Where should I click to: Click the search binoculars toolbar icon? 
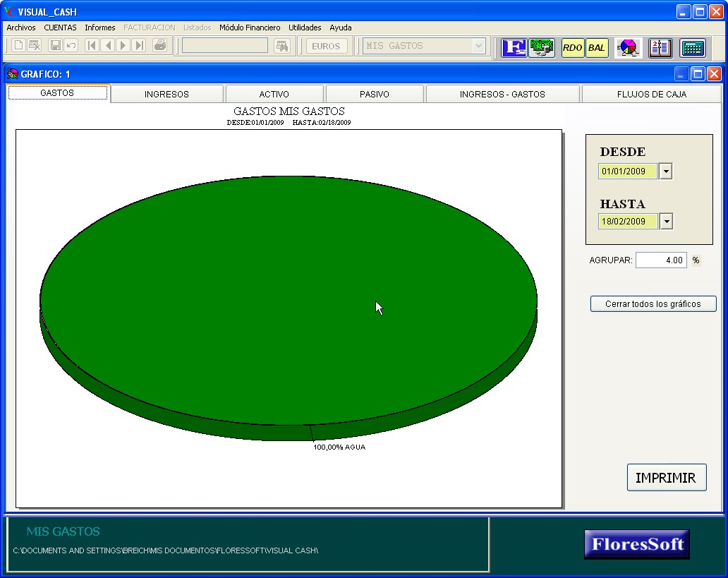click(x=282, y=46)
